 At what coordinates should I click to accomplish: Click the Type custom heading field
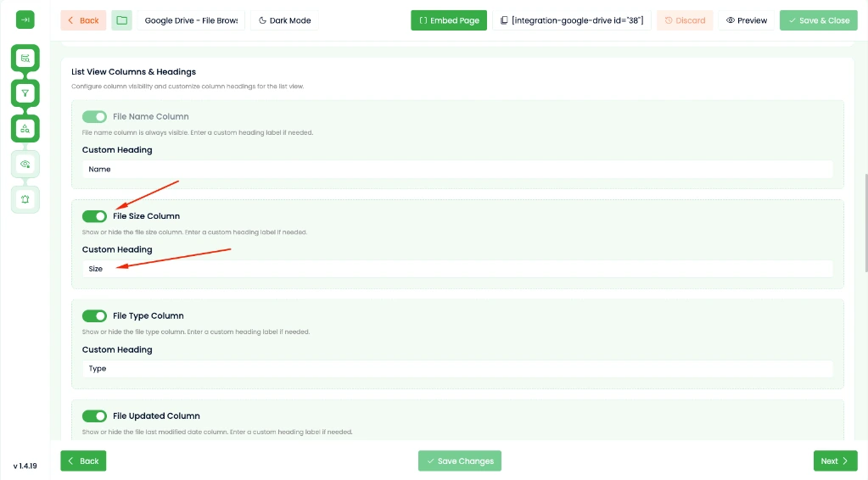click(457, 368)
